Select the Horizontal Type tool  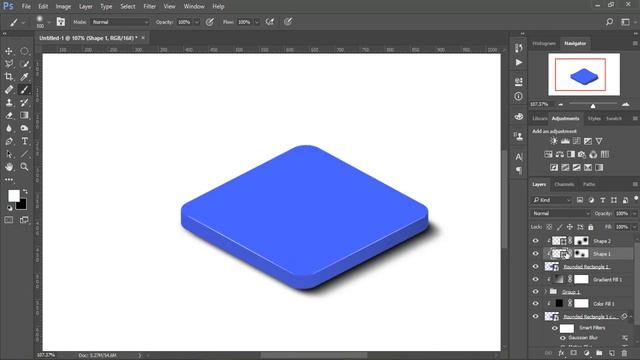click(x=24, y=141)
